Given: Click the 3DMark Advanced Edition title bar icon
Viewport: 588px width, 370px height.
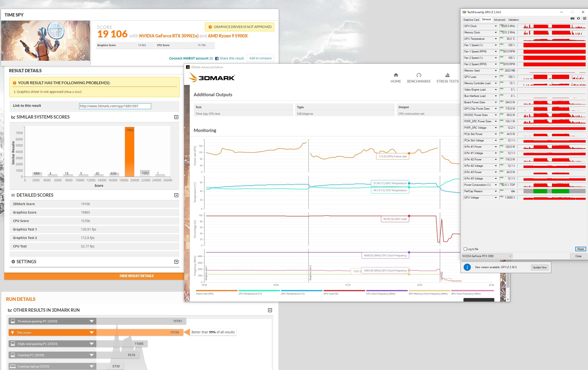Looking at the screenshot, I should click(188, 67).
